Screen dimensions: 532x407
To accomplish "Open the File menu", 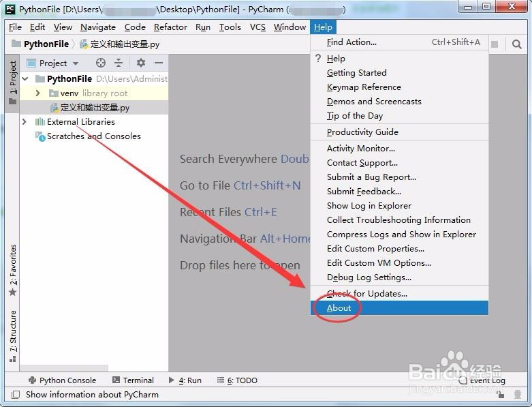I will (x=15, y=27).
